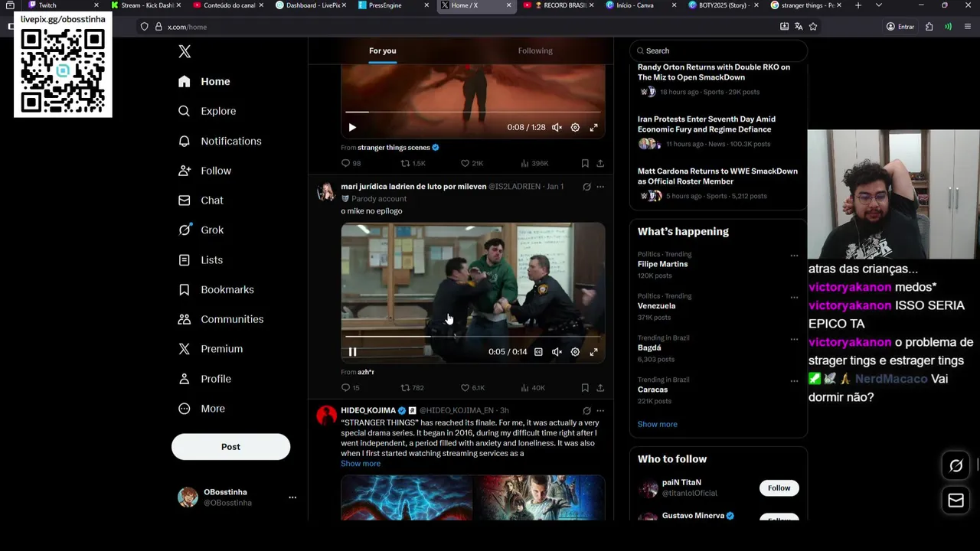
Task: Open Grok explain on mari jurídica post
Action: 586,187
